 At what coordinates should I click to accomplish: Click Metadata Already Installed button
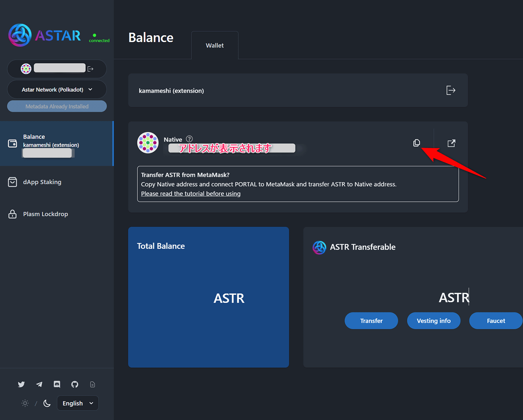(57, 106)
